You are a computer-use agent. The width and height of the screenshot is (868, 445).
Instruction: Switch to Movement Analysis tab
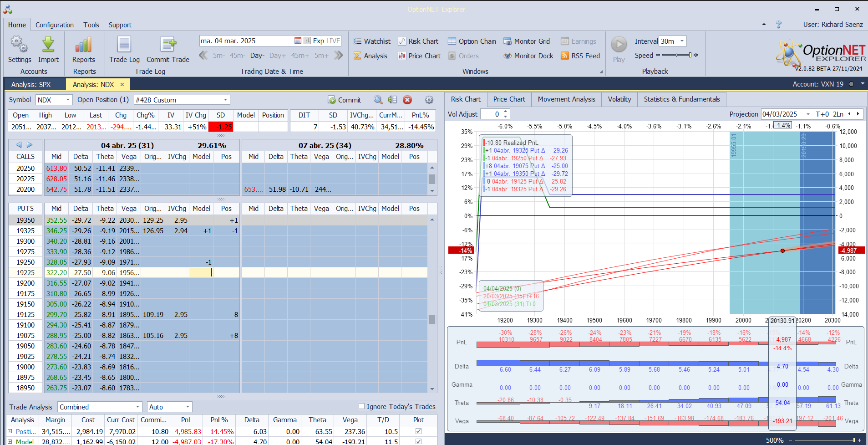coord(567,99)
